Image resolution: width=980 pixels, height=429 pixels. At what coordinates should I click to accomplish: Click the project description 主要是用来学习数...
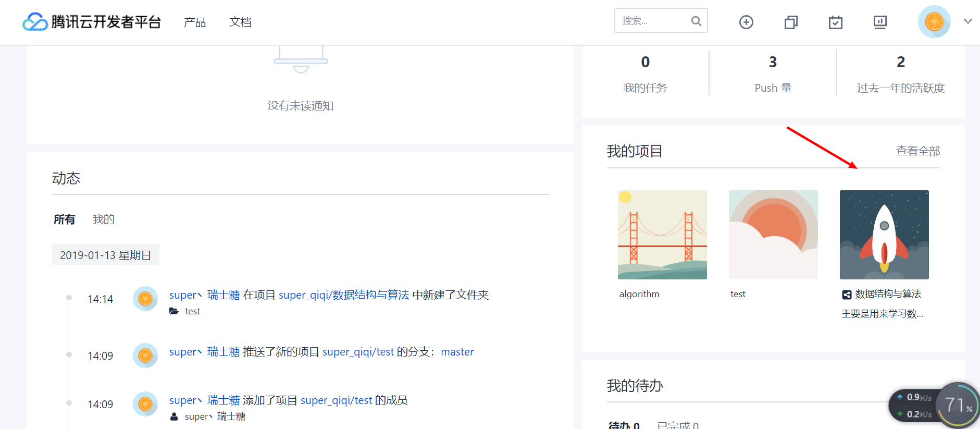tap(882, 314)
